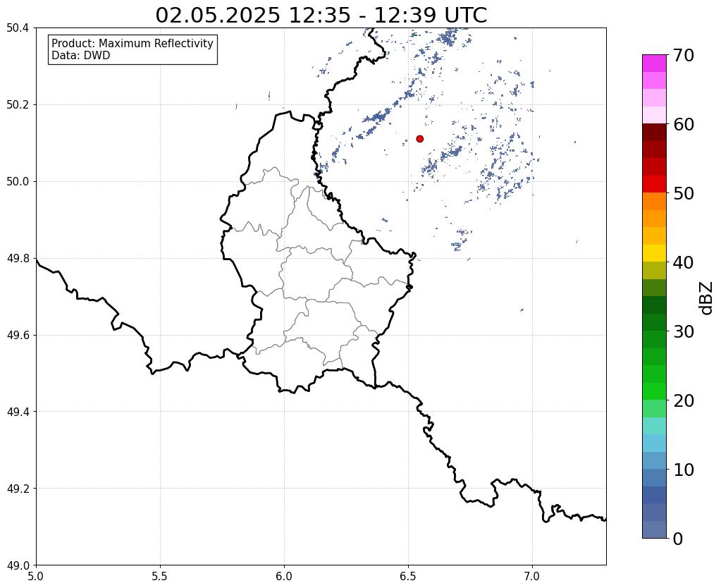Click longitude tick label "5.5"
Image resolution: width=721 pixels, height=588 pixels.
click(160, 576)
